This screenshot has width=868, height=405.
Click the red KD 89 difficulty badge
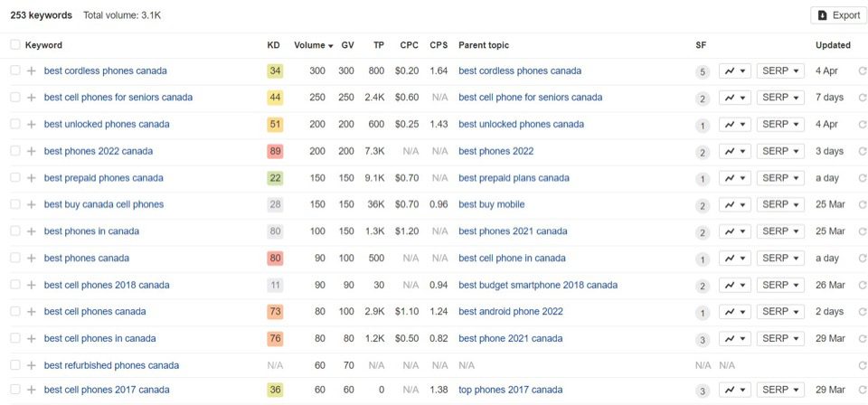275,151
